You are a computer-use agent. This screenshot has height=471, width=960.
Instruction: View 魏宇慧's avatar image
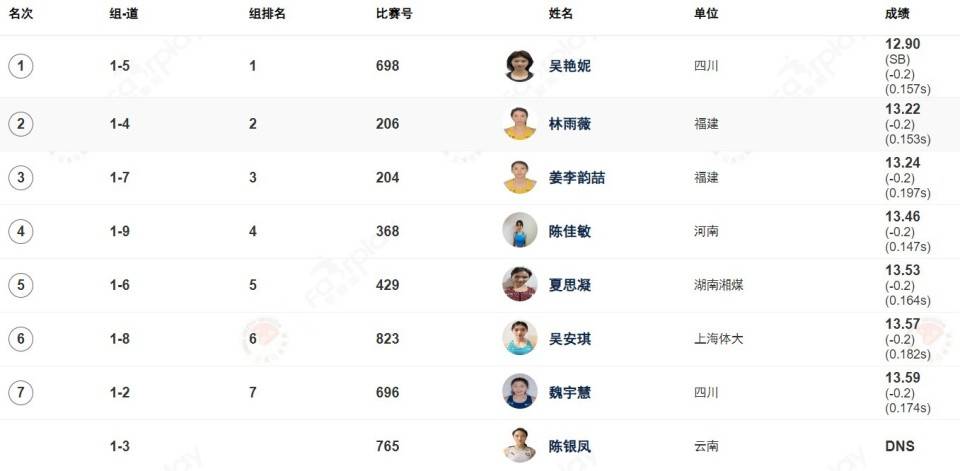click(x=520, y=392)
